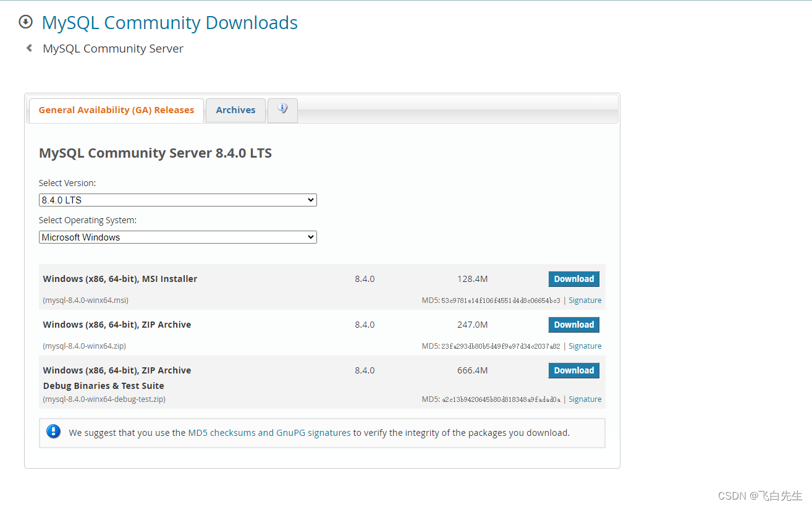Click the download circle icon beside page title

[x=25, y=22]
